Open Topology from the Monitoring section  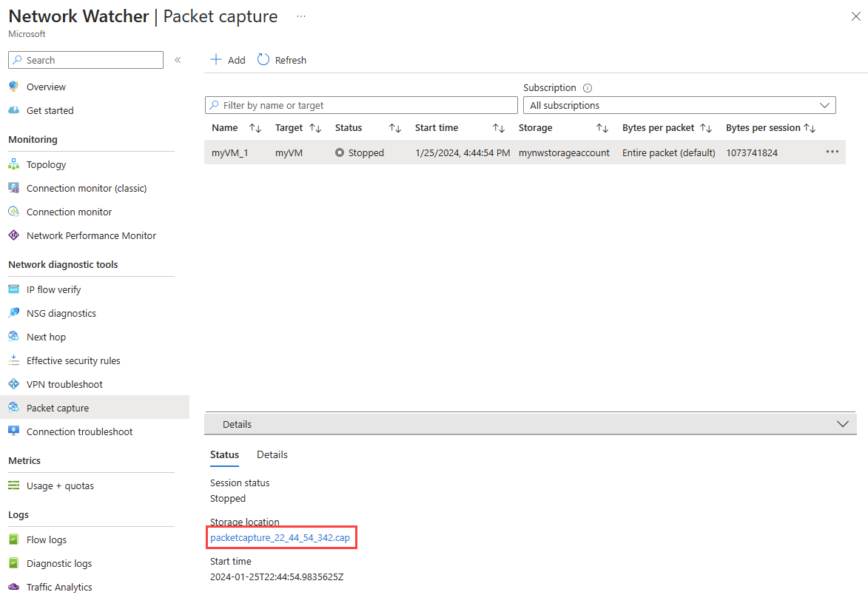tap(46, 164)
